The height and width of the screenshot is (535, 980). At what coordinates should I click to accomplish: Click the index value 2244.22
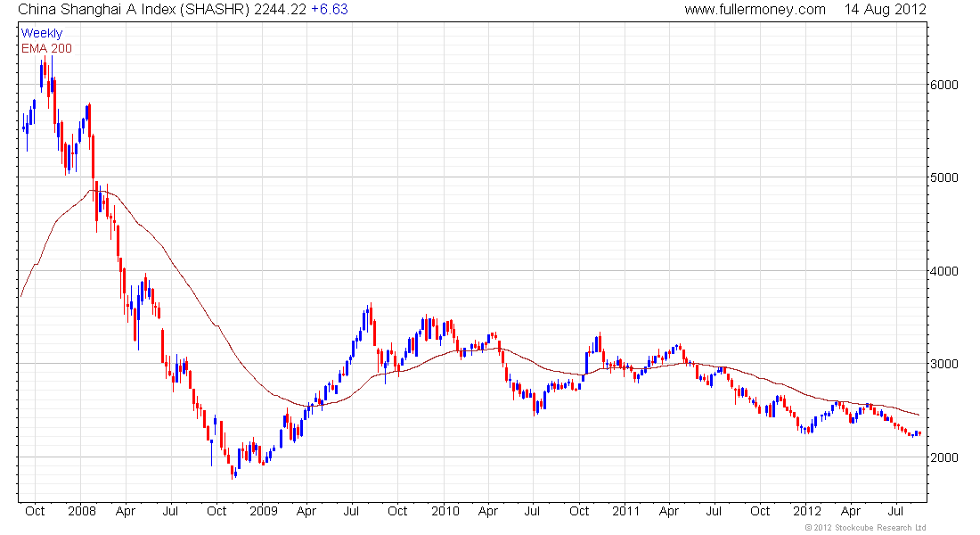click(280, 10)
